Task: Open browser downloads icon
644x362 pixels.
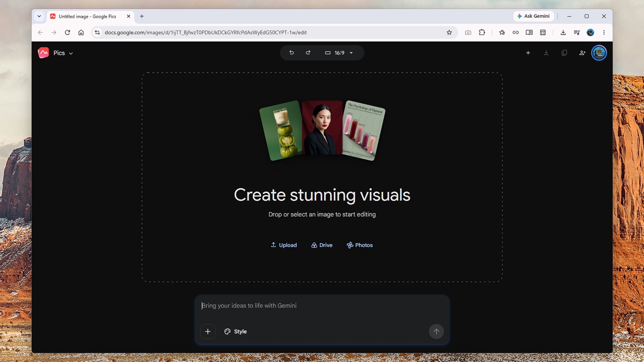Action: click(x=563, y=32)
